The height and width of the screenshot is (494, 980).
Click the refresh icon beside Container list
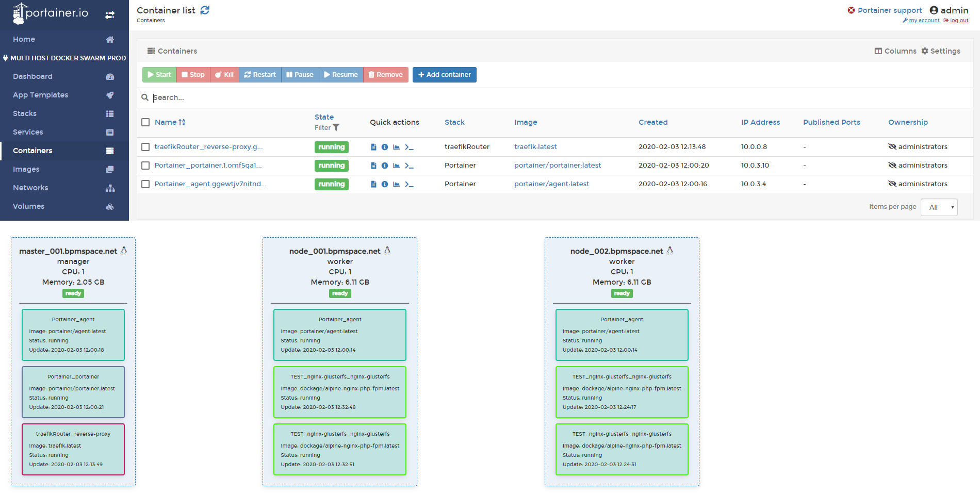pos(205,10)
